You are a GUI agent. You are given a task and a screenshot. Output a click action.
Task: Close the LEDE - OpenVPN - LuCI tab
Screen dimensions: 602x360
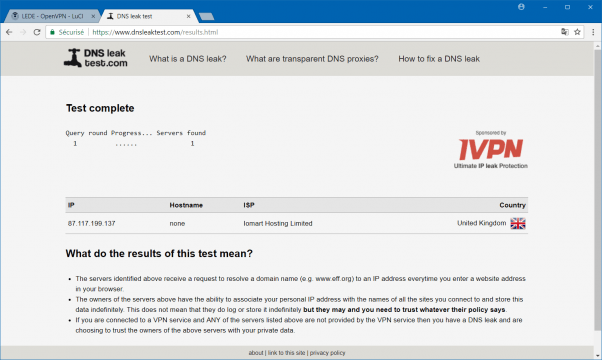93,17
